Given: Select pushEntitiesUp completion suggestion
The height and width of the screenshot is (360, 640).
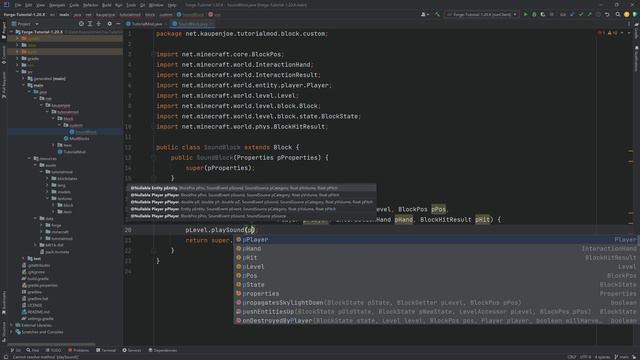Looking at the screenshot, I should [x=436, y=311].
